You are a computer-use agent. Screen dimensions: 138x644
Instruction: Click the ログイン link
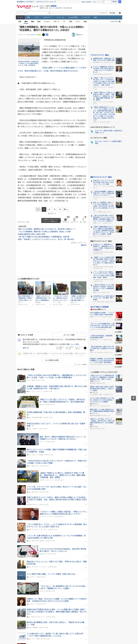coord(42,8)
